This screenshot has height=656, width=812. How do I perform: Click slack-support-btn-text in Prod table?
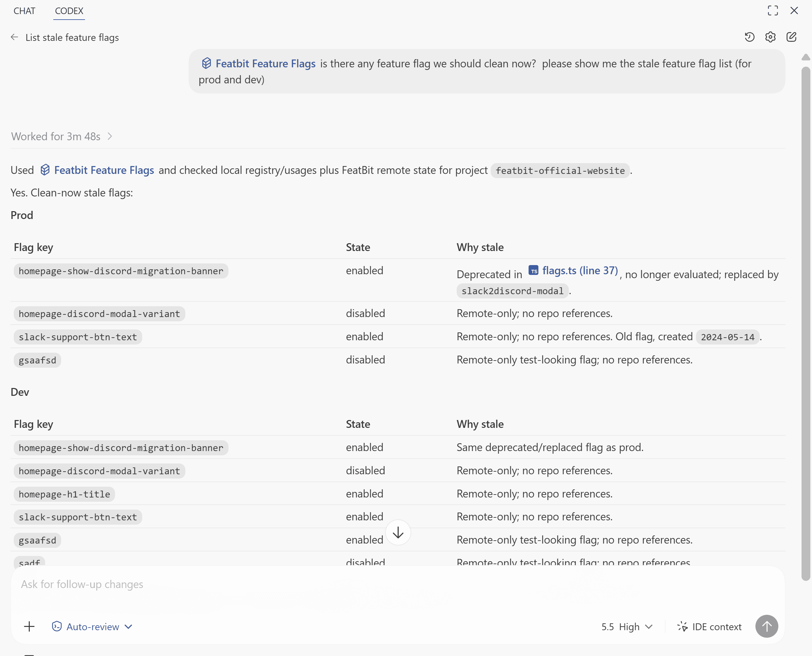pos(78,337)
